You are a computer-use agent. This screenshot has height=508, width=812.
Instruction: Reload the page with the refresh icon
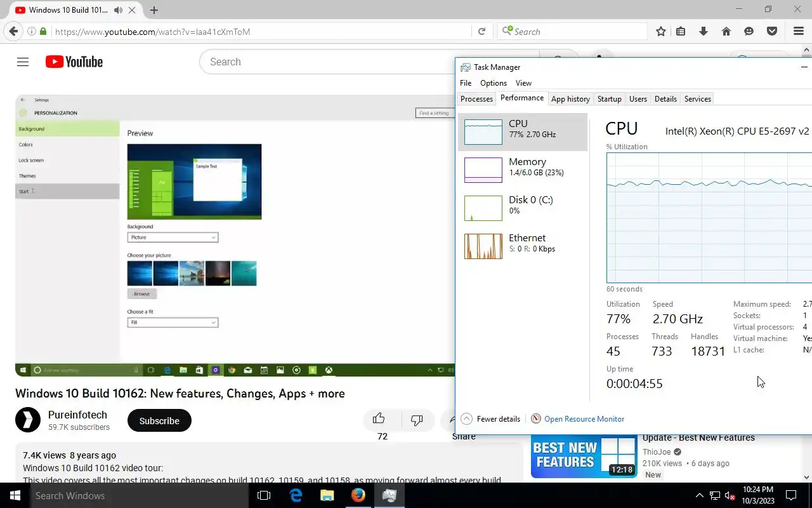pos(481,31)
